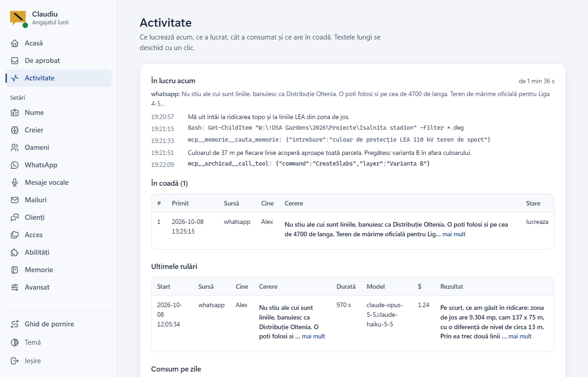Click the Avansat sliders icon
Image resolution: width=588 pixels, height=377 pixels.
coord(15,287)
